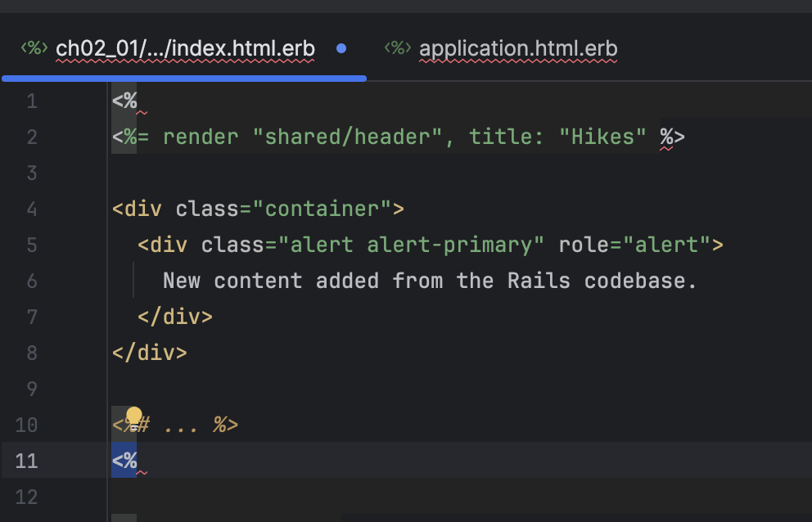Image resolution: width=812 pixels, height=522 pixels.
Task: Place cursor on the closing %> on line 2
Action: point(672,137)
